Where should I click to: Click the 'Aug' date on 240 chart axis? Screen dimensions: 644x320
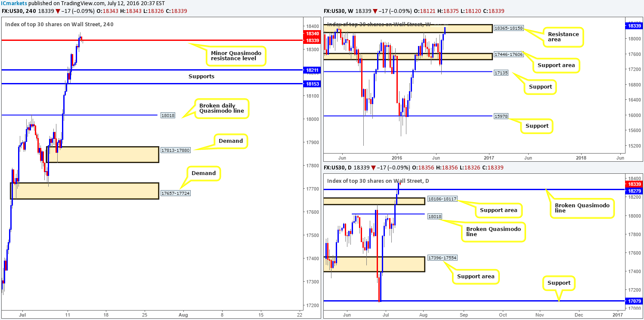(x=183, y=315)
